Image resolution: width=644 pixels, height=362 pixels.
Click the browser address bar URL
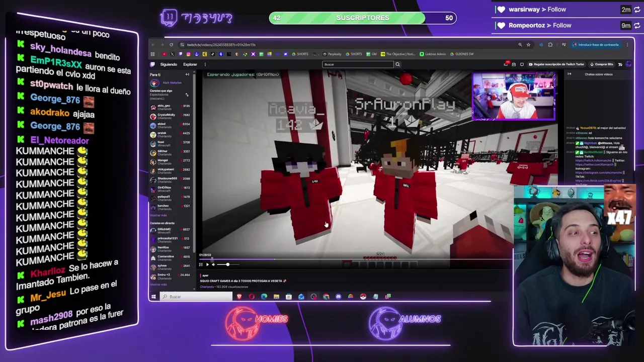coord(221,45)
